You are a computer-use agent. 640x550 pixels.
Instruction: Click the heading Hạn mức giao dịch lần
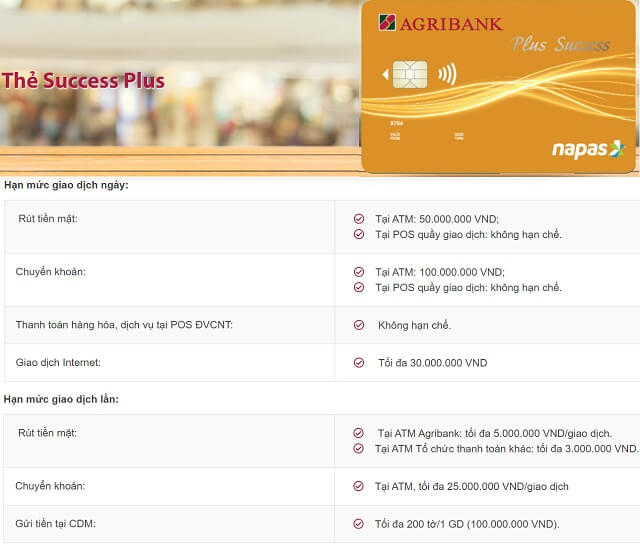(61, 399)
